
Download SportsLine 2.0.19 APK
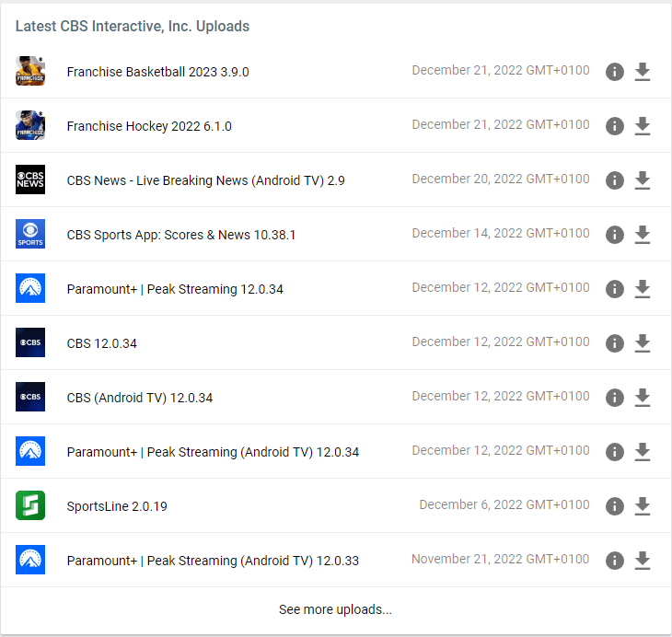tap(643, 506)
